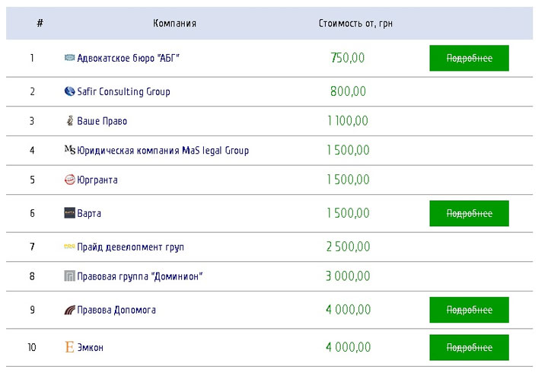Viewport: 548px width, 392px height.
Task: Click the Safir Consulting Group globe icon
Action: (x=69, y=91)
